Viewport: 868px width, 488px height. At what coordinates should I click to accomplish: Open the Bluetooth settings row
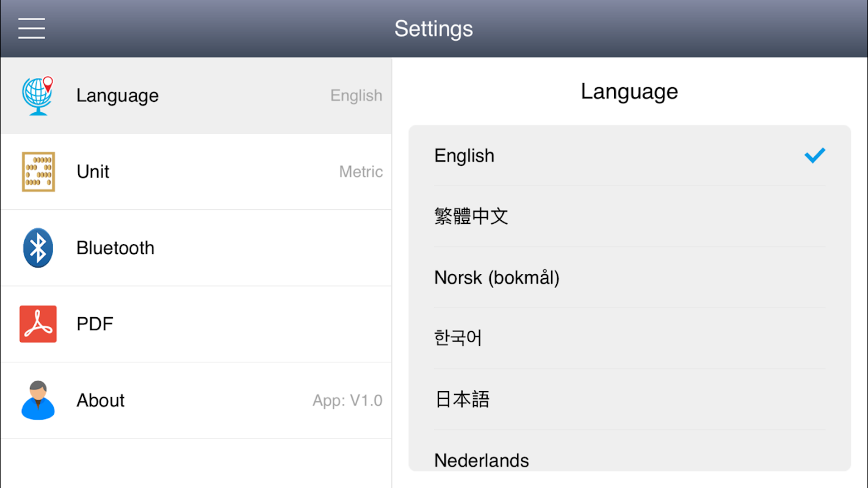click(195, 248)
